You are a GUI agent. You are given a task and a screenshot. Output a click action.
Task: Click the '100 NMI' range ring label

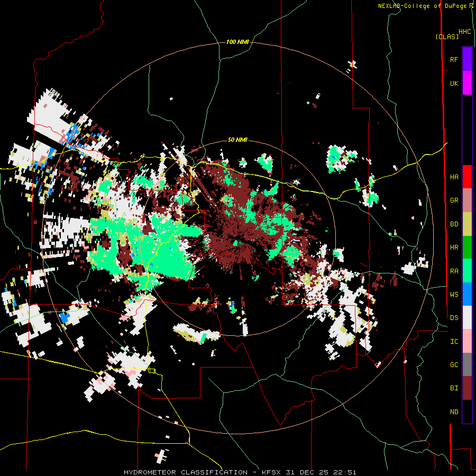[237, 42]
